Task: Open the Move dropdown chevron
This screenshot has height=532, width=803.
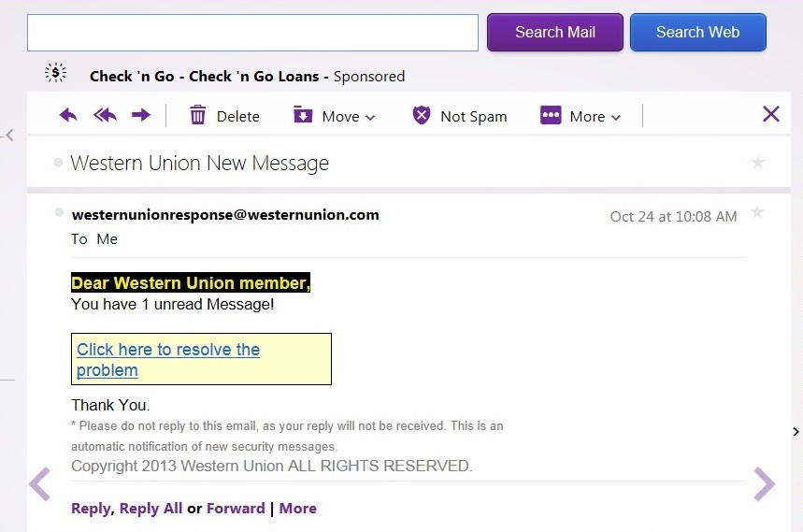Action: (x=370, y=118)
